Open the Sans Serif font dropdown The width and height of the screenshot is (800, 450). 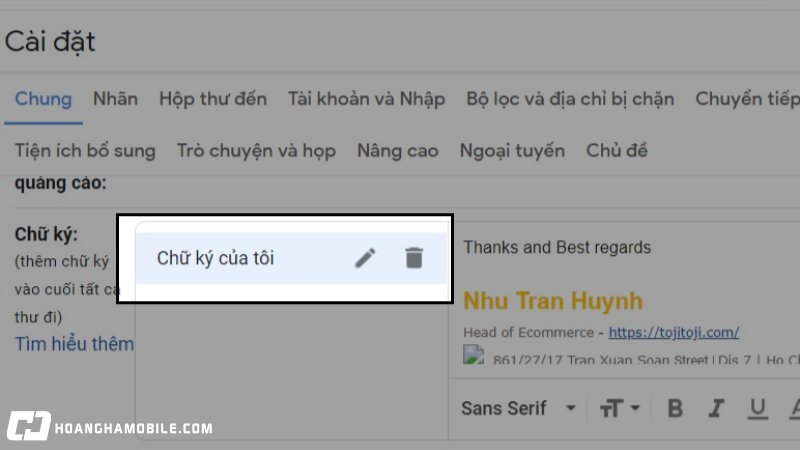pyautogui.click(x=518, y=408)
